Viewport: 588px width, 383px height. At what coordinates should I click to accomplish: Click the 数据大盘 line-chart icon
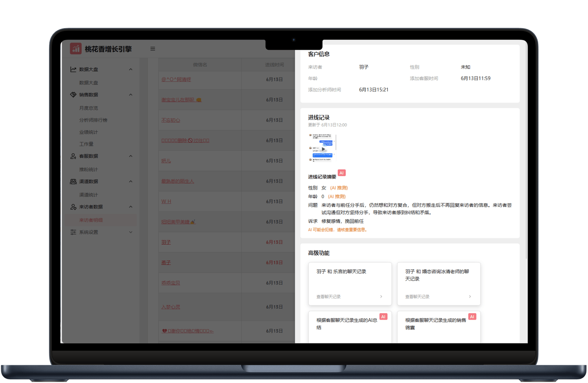pyautogui.click(x=73, y=69)
